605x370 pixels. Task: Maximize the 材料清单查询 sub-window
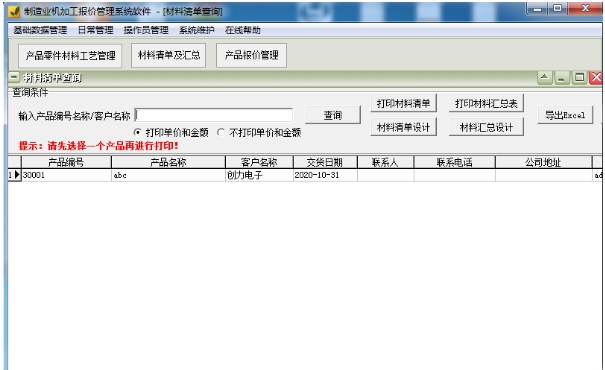[x=579, y=78]
